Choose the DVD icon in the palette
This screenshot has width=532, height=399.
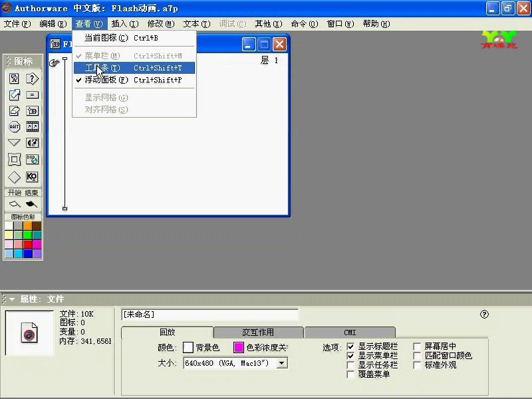coord(32,159)
